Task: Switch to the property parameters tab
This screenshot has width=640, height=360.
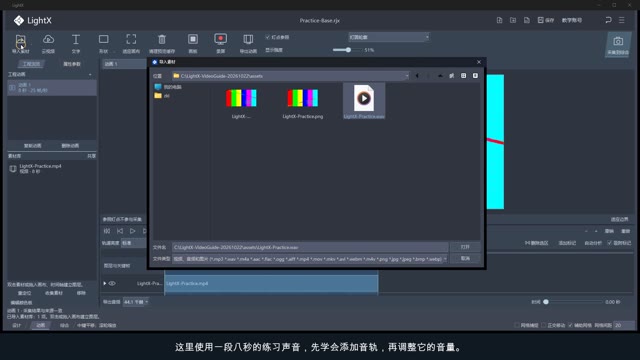Action: click(x=72, y=64)
